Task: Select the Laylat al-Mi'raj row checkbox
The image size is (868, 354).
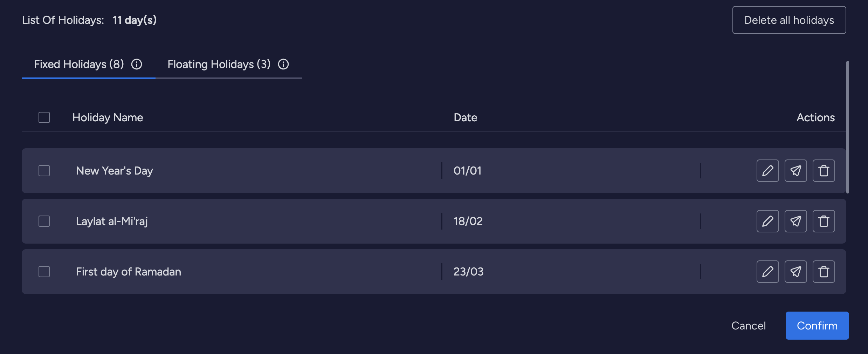Action: (x=44, y=221)
